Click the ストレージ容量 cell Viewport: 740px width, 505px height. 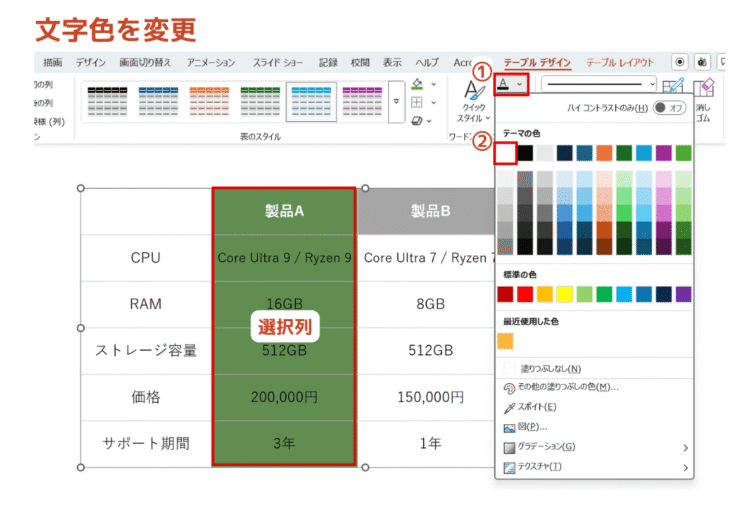click(146, 351)
